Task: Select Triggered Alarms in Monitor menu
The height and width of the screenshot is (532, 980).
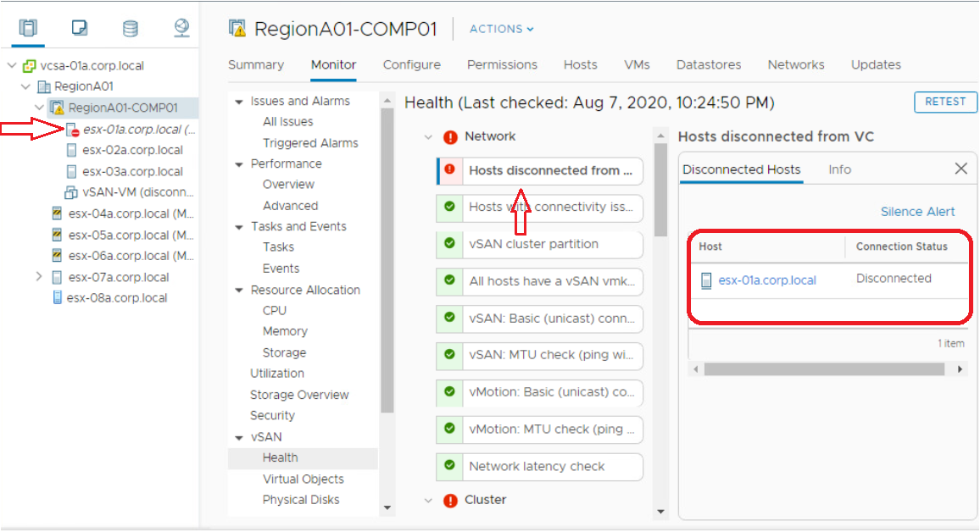Action: coord(310,143)
